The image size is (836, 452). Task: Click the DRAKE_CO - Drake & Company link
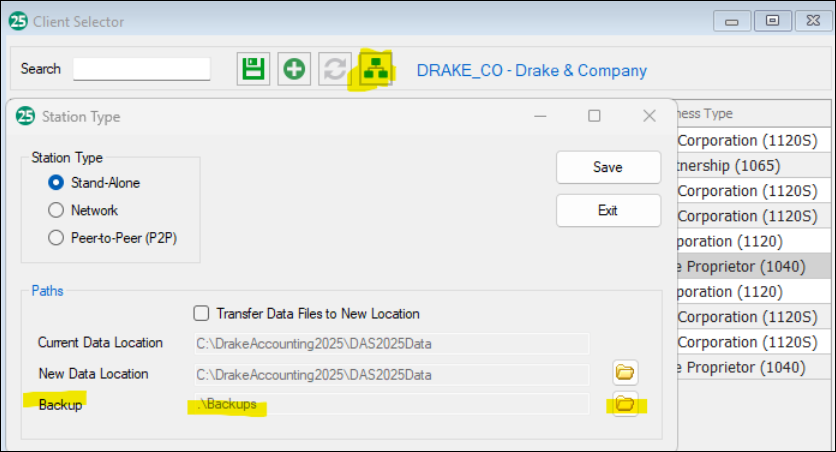tap(532, 70)
